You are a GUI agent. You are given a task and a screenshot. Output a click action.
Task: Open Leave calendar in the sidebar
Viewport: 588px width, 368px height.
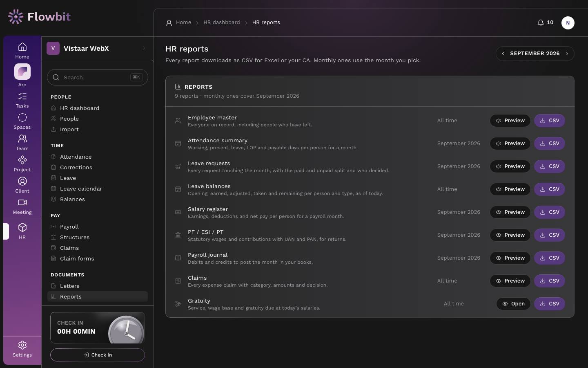pos(98,188)
